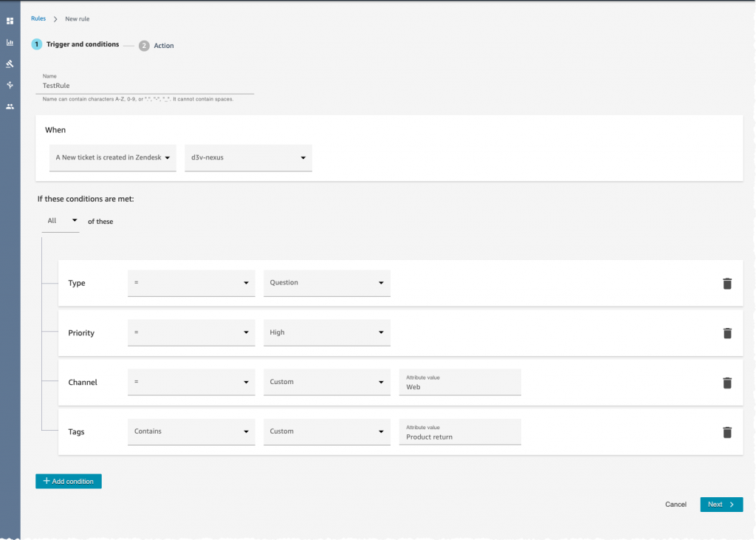The width and height of the screenshot is (756, 540).
Task: Open the bar chart metrics icon in sidebar
Action: pos(10,42)
